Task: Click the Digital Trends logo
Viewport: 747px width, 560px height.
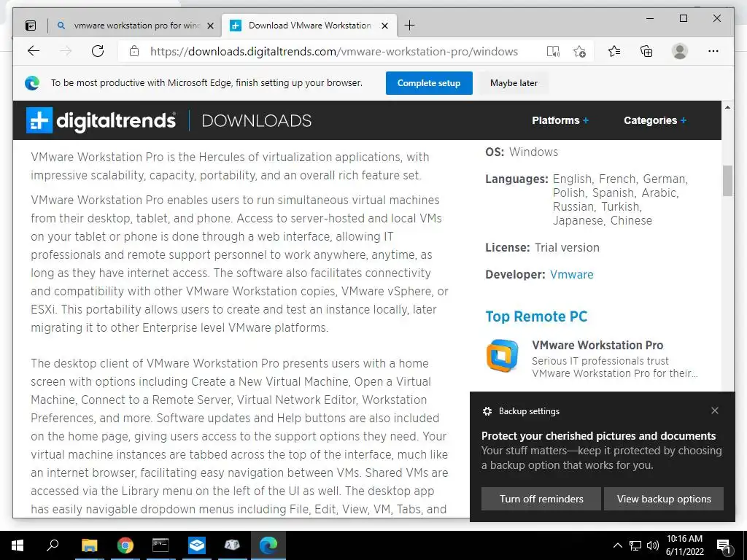Action: [101, 120]
